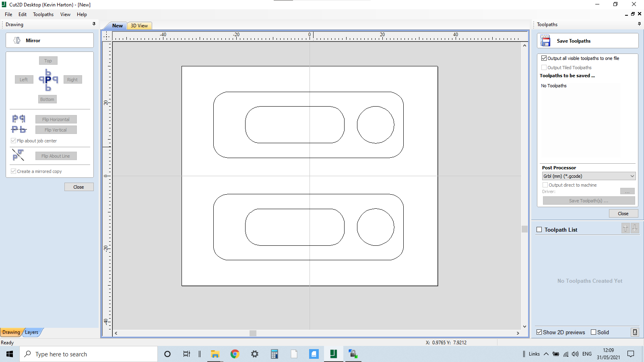This screenshot has width=644, height=362.
Task: Select the Mirror tool icon in Drawing panel
Action: [x=17, y=40]
